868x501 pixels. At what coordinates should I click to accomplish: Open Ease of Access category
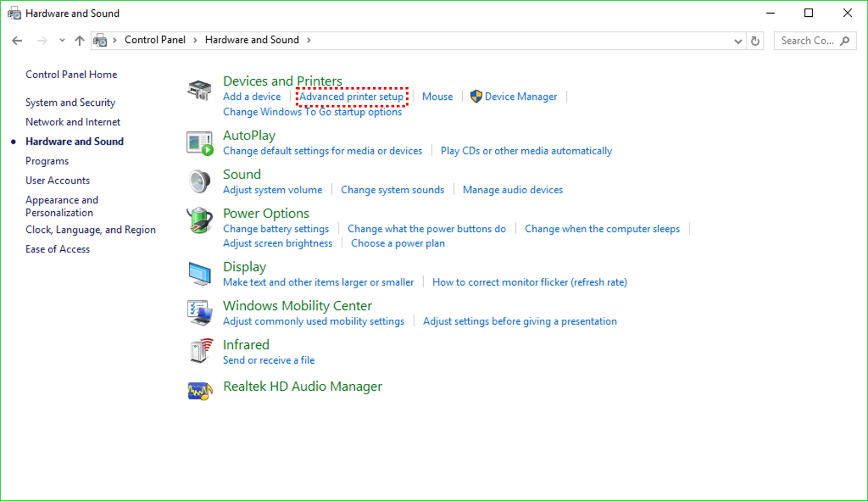click(x=58, y=249)
